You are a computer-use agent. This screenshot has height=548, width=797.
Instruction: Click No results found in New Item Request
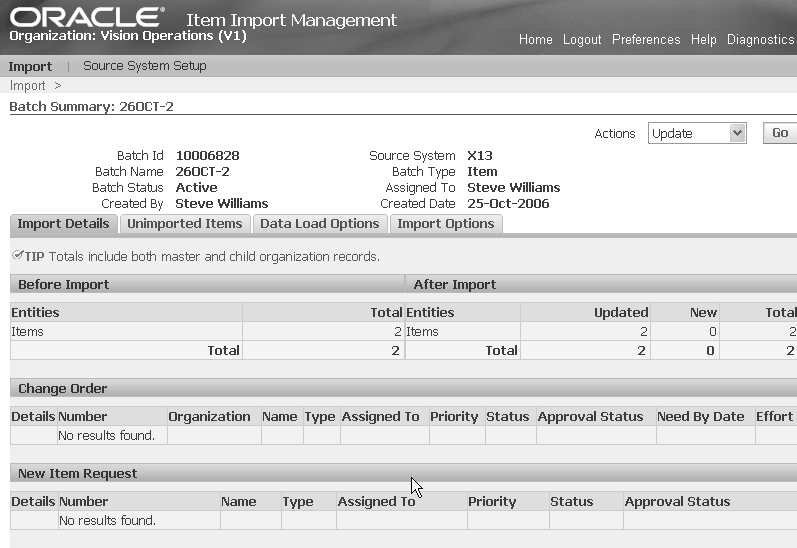coord(107,521)
